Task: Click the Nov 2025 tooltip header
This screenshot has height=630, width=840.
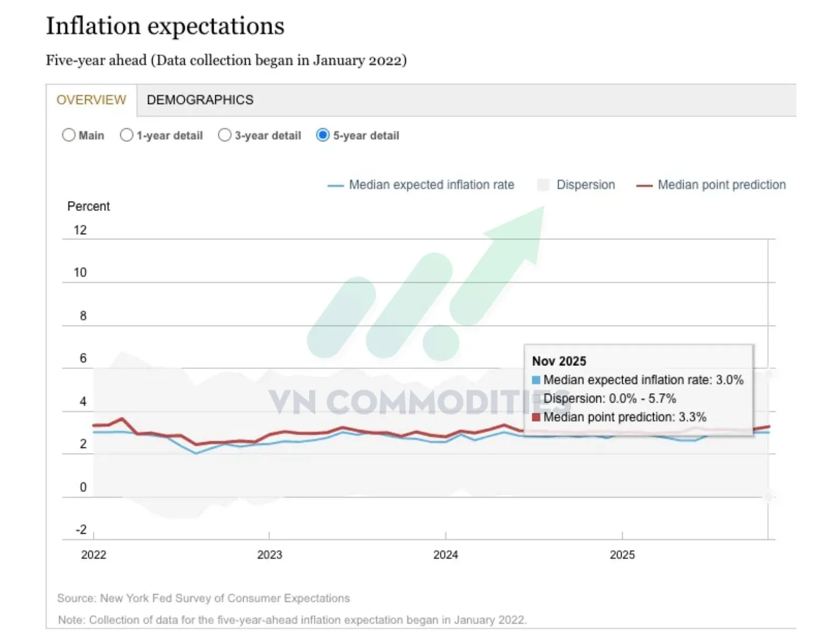Action: pos(559,361)
